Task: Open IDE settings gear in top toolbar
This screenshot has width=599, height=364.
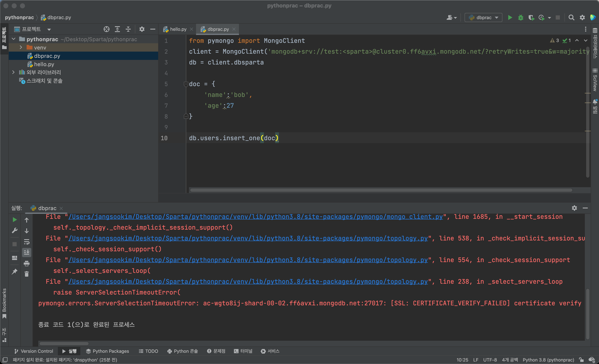Action: click(582, 17)
